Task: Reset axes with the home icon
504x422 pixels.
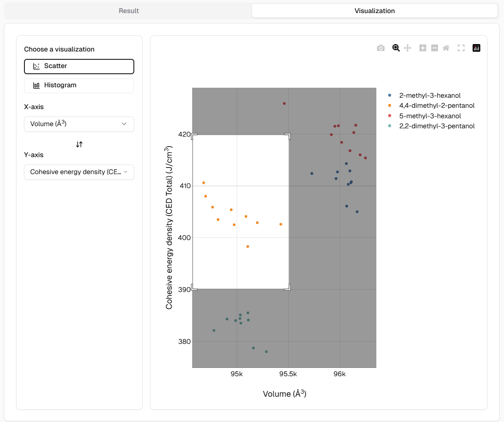Action: click(x=446, y=48)
